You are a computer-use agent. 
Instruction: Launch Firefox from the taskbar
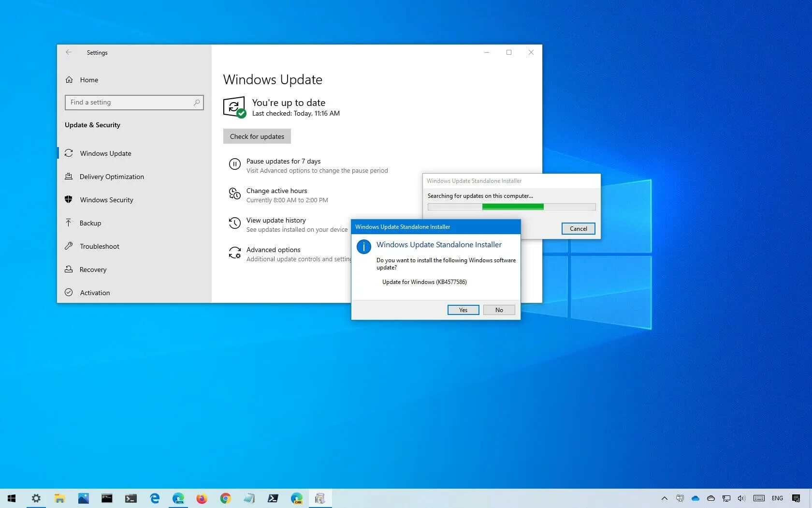[x=202, y=498]
